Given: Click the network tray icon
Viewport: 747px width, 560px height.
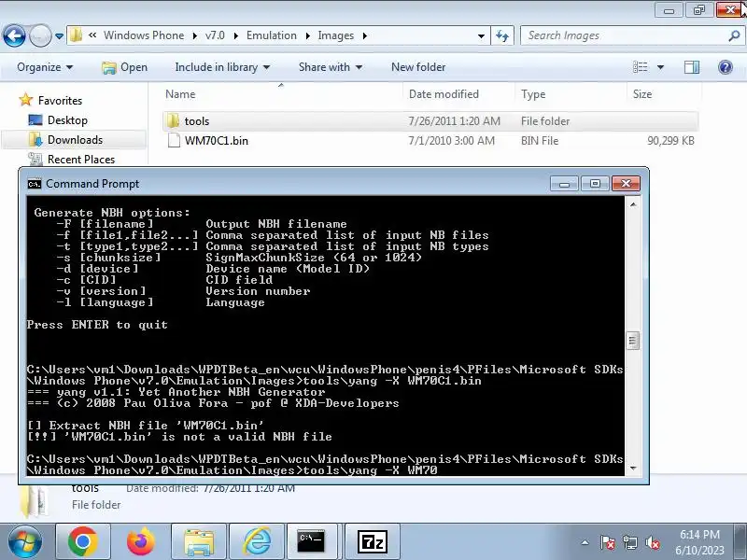Looking at the screenshot, I should pyautogui.click(x=630, y=542).
